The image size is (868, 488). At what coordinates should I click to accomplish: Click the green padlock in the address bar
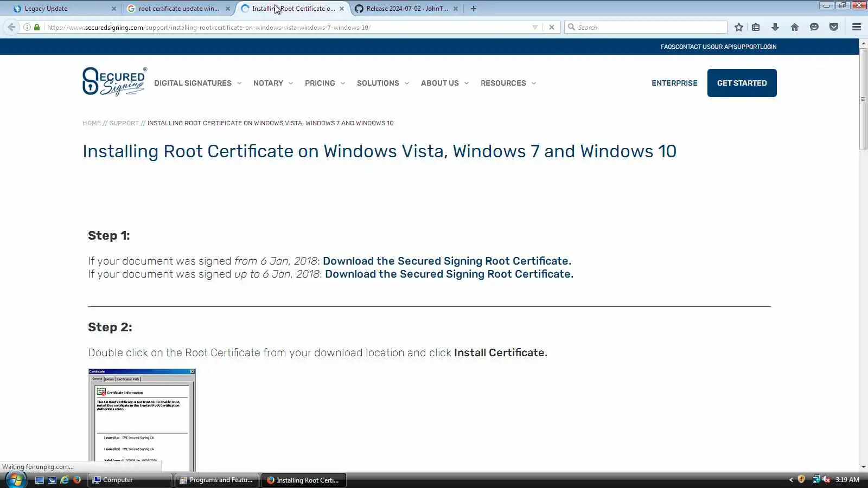click(x=37, y=27)
